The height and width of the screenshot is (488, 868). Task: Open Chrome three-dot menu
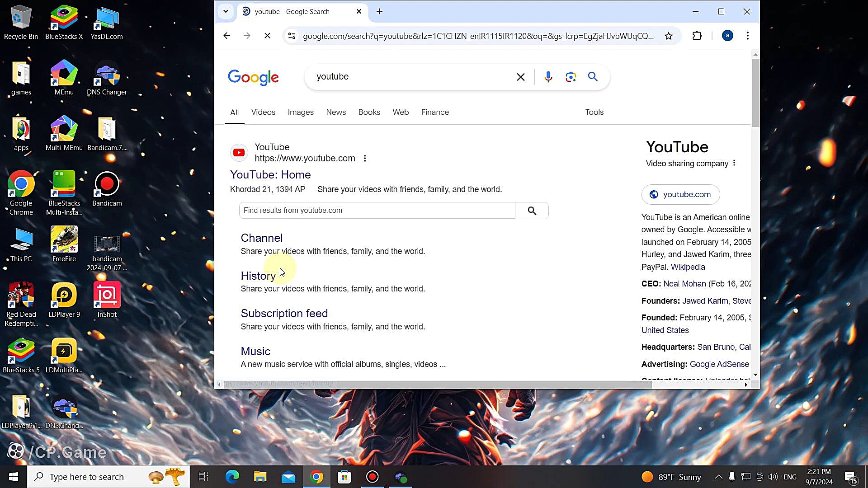click(748, 36)
